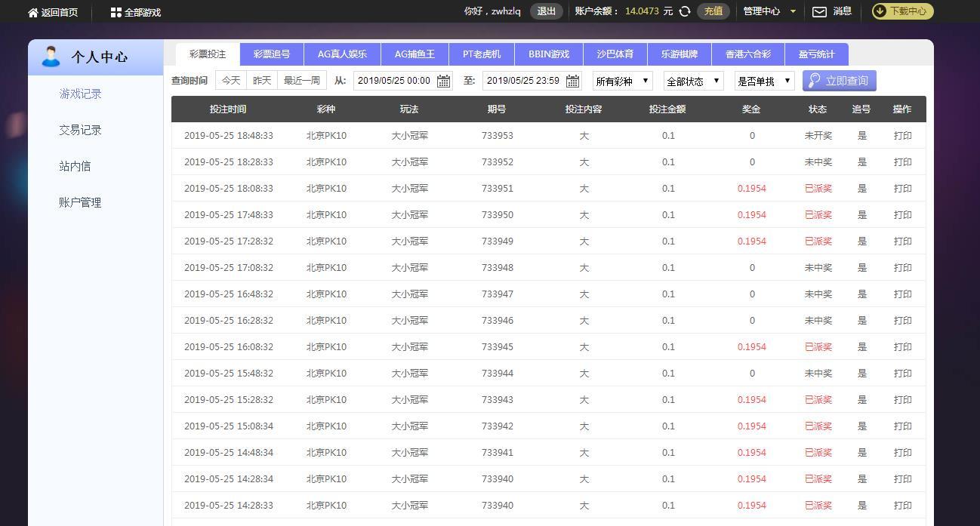Click 打印 for period 733944
Screen dimensions: 980x526
click(902, 374)
